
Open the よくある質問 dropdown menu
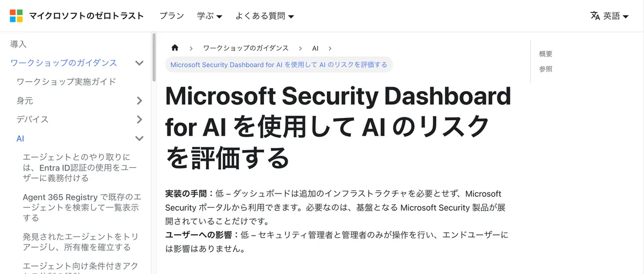(265, 16)
